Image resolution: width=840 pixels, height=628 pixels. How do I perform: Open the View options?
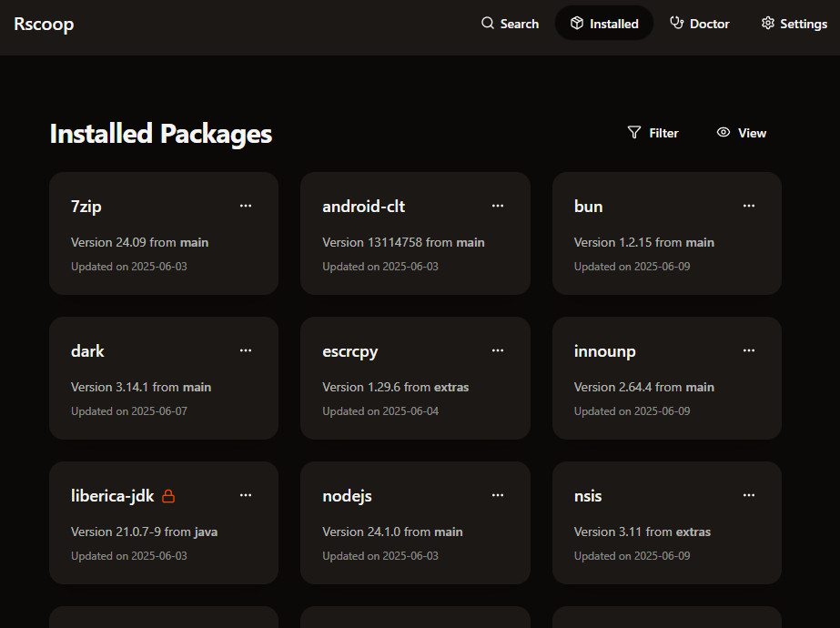[x=742, y=133]
